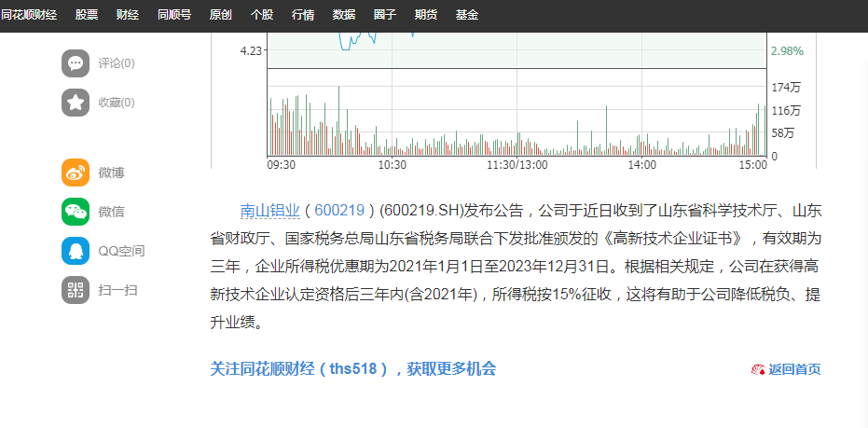Click the trading volume bar chart
This screenshot has height=428, width=868.
point(517,121)
